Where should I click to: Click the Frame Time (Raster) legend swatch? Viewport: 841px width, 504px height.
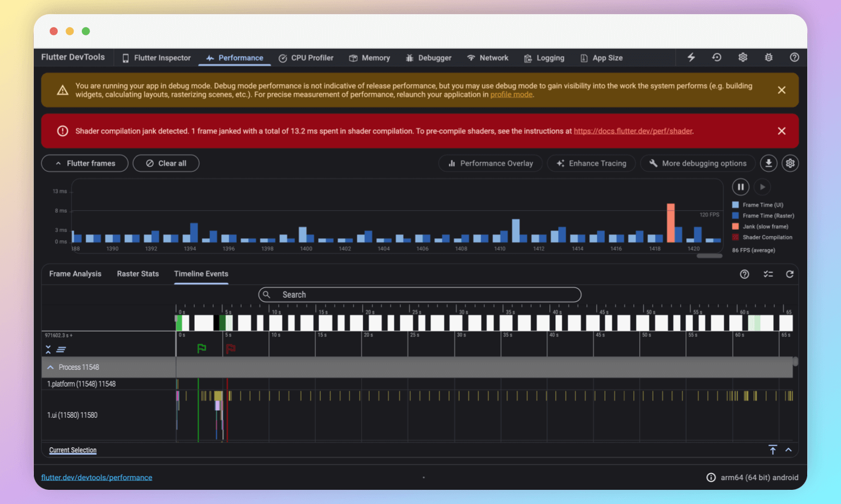pos(735,215)
